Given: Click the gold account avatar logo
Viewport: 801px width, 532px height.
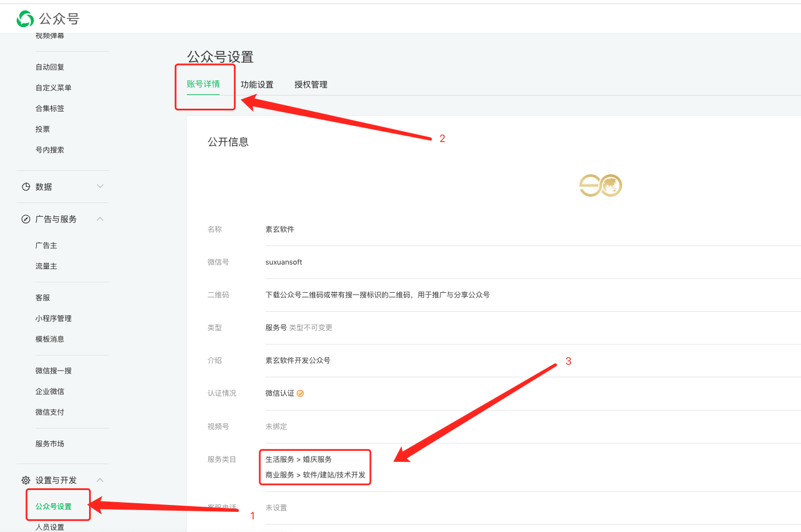Looking at the screenshot, I should tap(600, 185).
